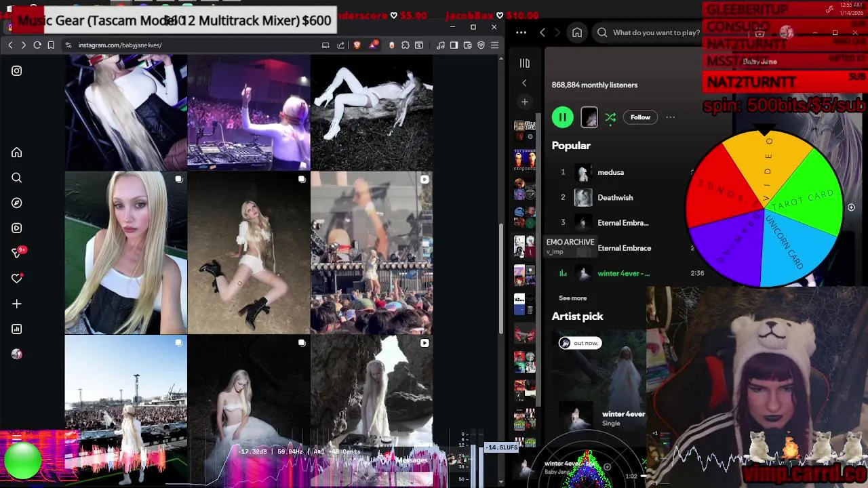Open the Brave wallet icon
Screen dimensions: 868x488
[467, 45]
